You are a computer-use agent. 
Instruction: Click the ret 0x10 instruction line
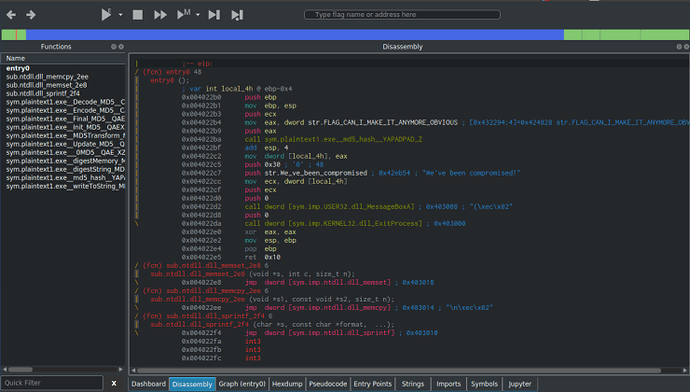point(231,257)
